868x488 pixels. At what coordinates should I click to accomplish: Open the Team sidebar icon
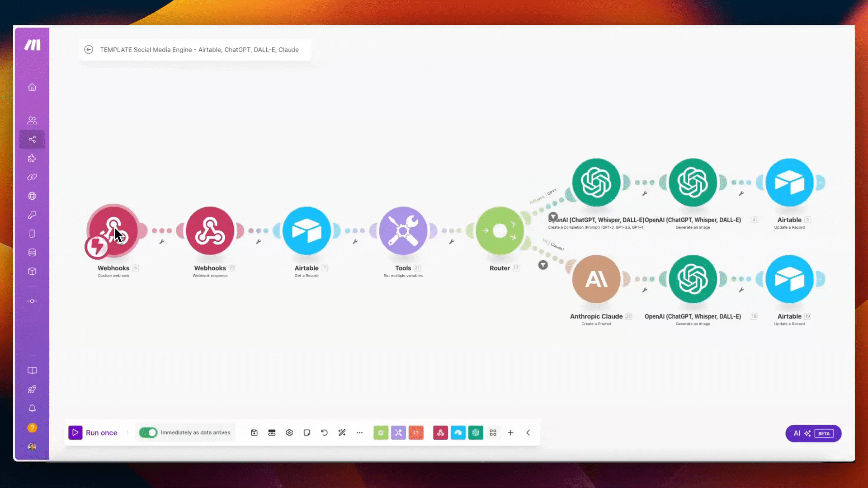[x=32, y=121]
